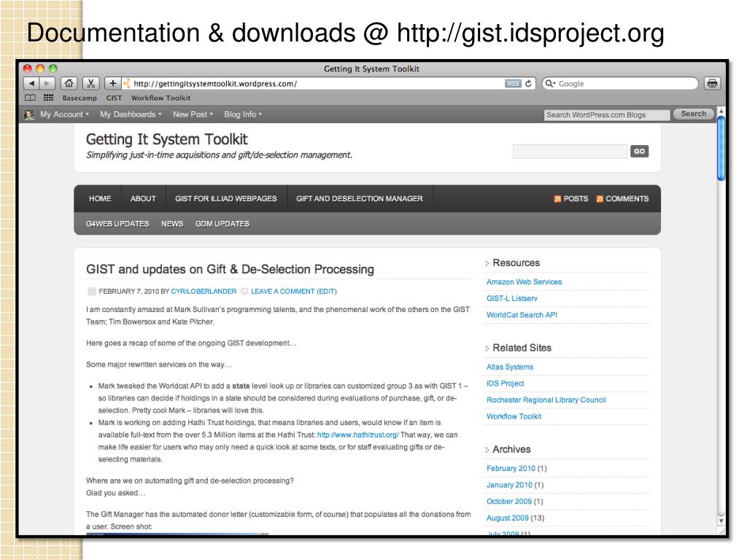Click the browser address bar URL
This screenshot has width=747, height=560.
click(x=215, y=84)
